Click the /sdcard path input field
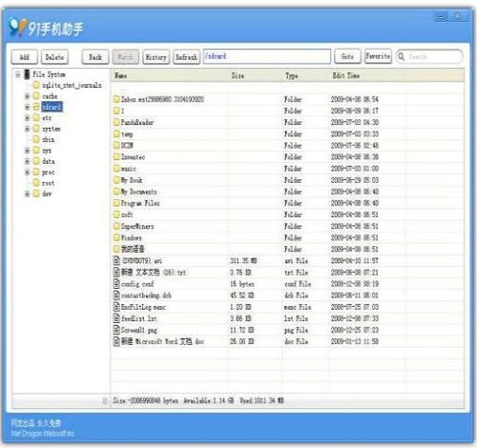 267,56
